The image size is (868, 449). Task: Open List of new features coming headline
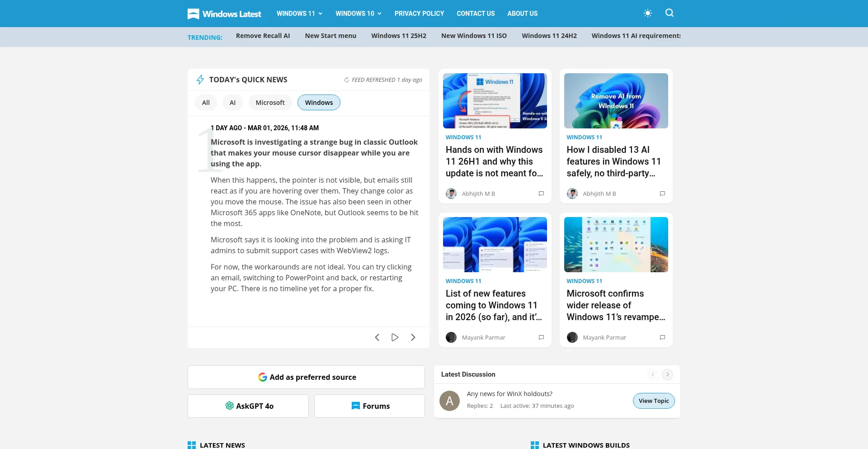pyautogui.click(x=494, y=305)
